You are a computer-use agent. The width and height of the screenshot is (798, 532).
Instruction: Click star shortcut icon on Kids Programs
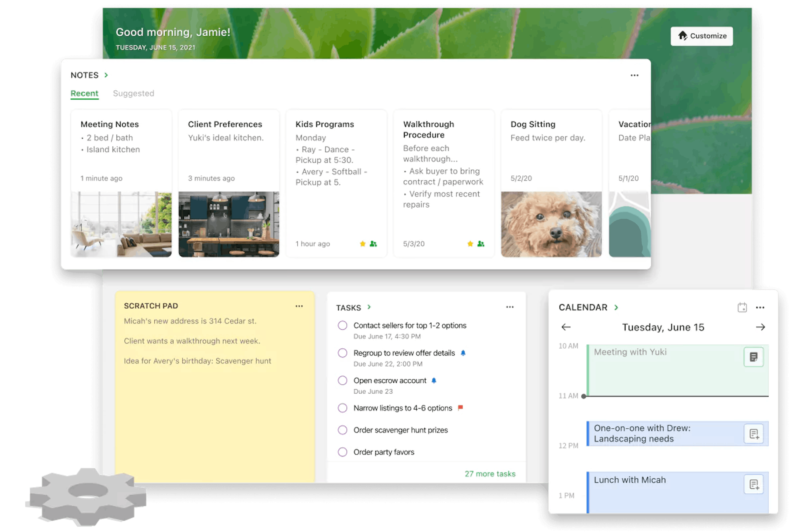pyautogui.click(x=362, y=244)
